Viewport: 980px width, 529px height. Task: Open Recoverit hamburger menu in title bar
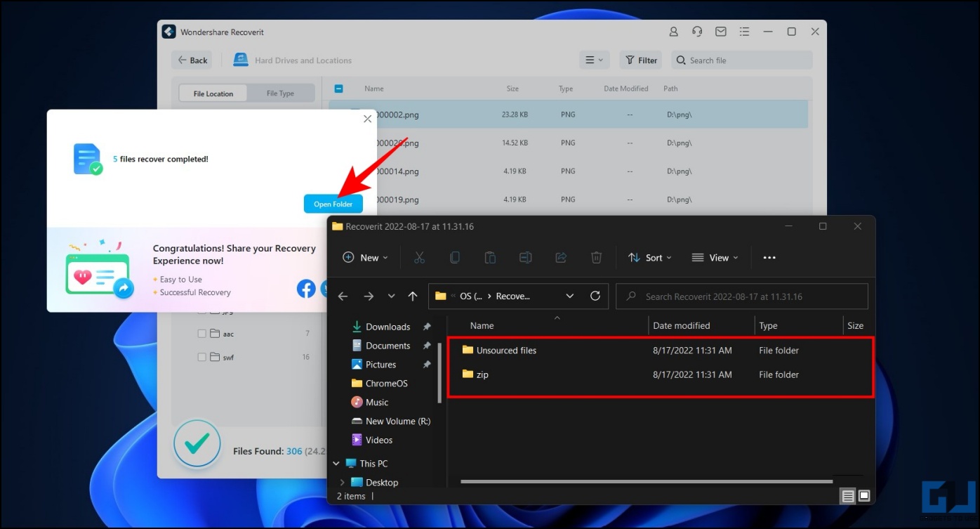pyautogui.click(x=745, y=32)
